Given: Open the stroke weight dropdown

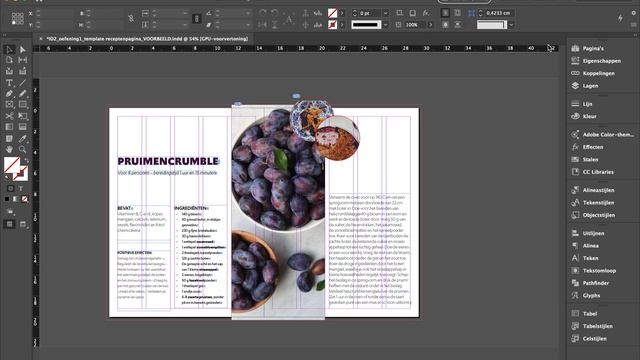Looking at the screenshot, I should [x=385, y=13].
